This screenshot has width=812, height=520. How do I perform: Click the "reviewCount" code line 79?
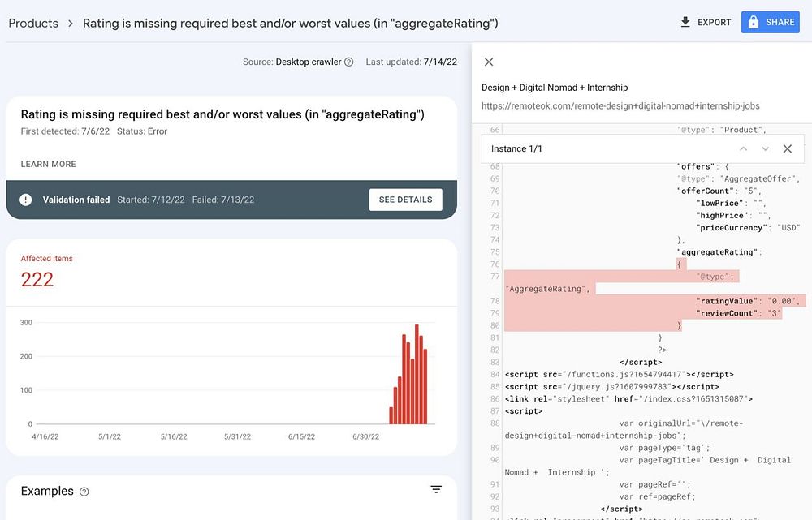pyautogui.click(x=738, y=314)
